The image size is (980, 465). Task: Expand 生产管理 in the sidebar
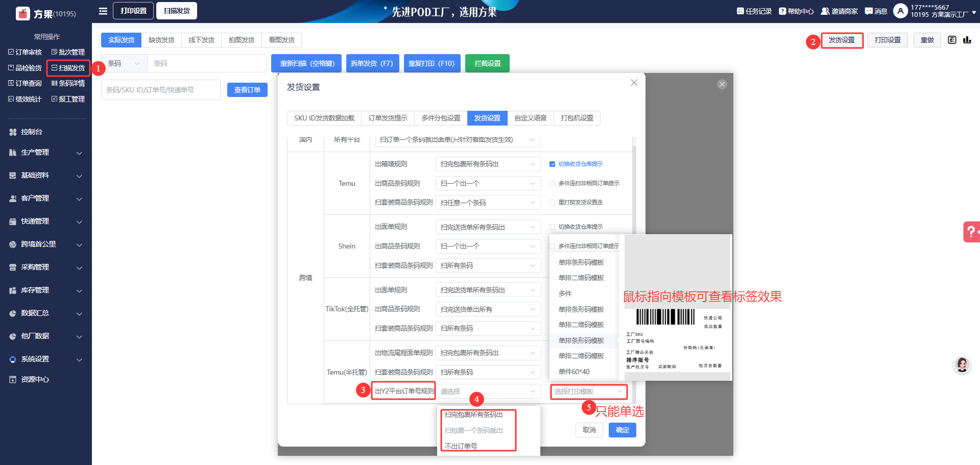tap(46, 153)
